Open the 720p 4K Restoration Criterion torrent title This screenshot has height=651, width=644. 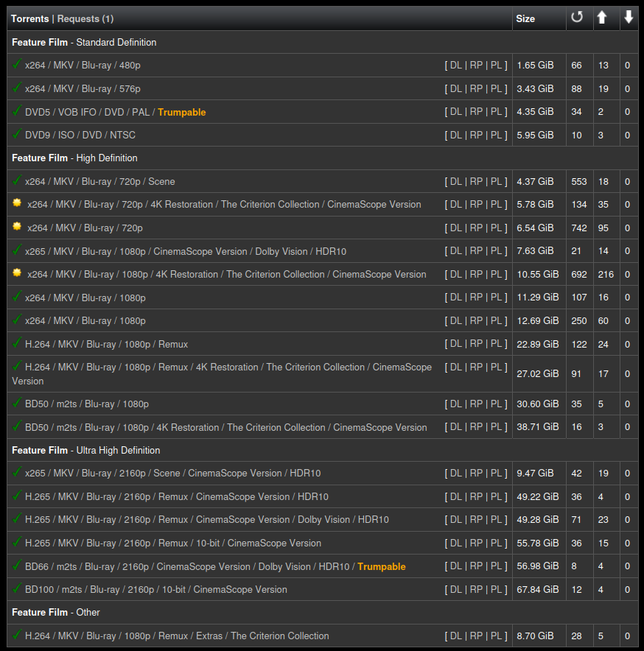point(224,204)
